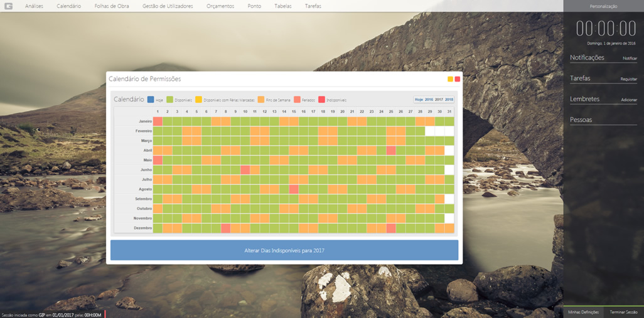Image resolution: width=644 pixels, height=318 pixels.
Task: Open Minhas Definições at bottom right
Action: [583, 312]
